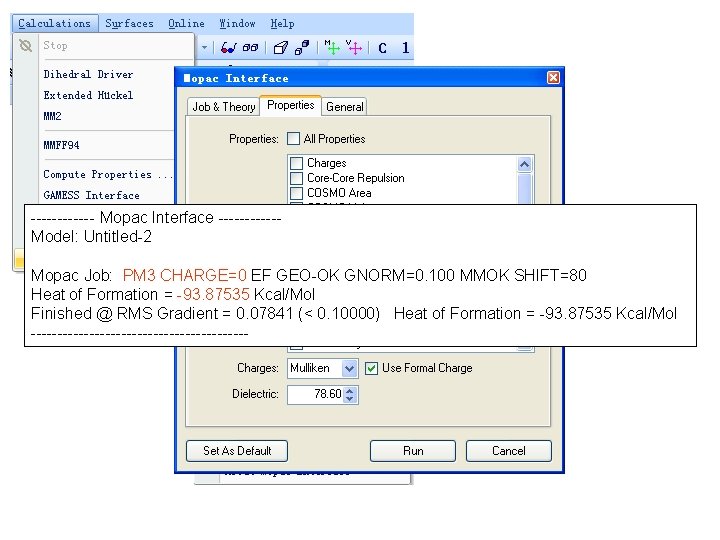Open the toolbar dropdown arrow beside the menu
The height and width of the screenshot is (540, 720).
[204, 47]
